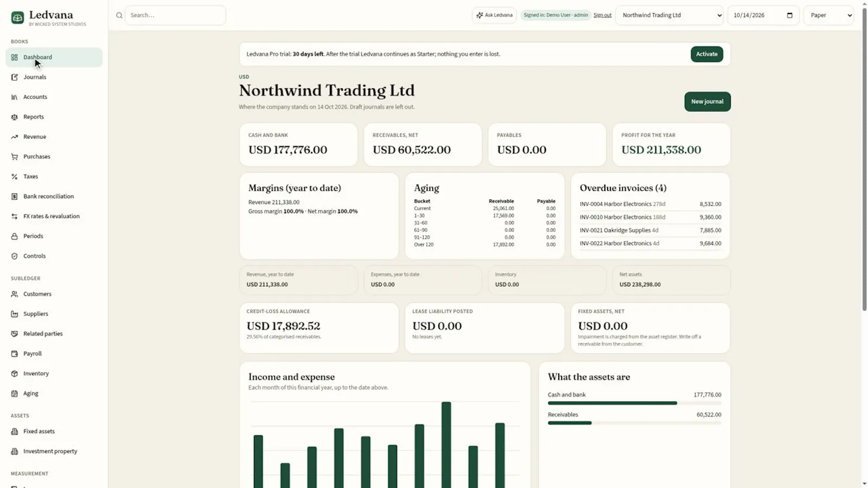Click the Activate button
Image resolution: width=868 pixels, height=488 pixels.
click(707, 54)
